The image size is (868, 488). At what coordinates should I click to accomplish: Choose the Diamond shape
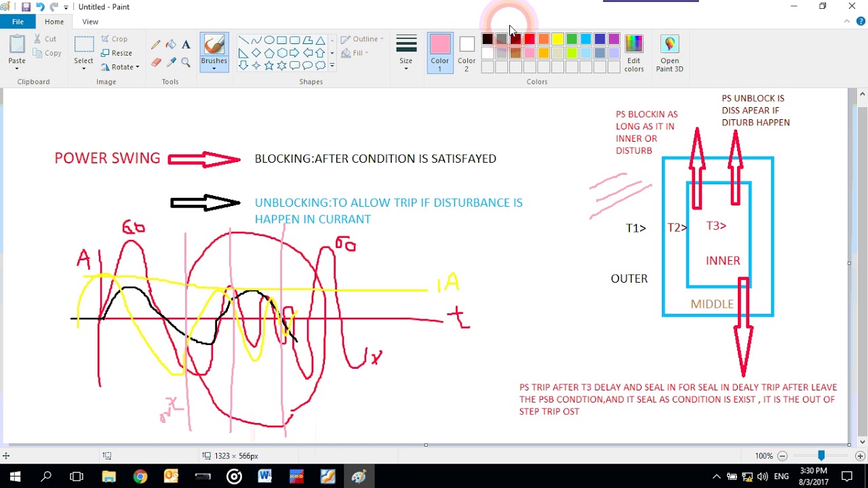(x=256, y=53)
